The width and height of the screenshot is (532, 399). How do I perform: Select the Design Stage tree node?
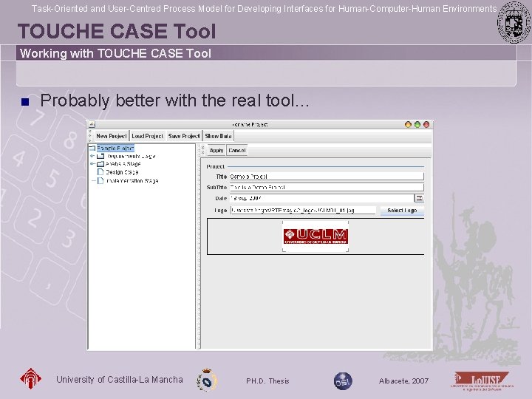click(122, 172)
